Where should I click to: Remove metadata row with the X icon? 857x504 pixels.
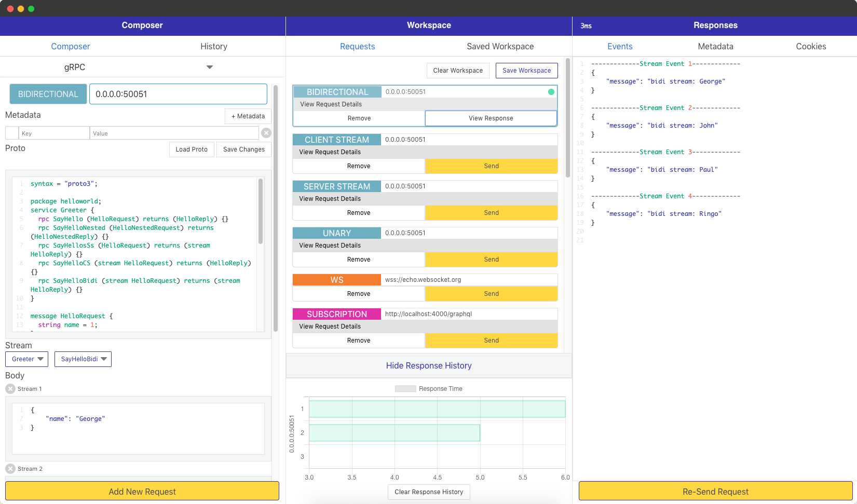[266, 133]
